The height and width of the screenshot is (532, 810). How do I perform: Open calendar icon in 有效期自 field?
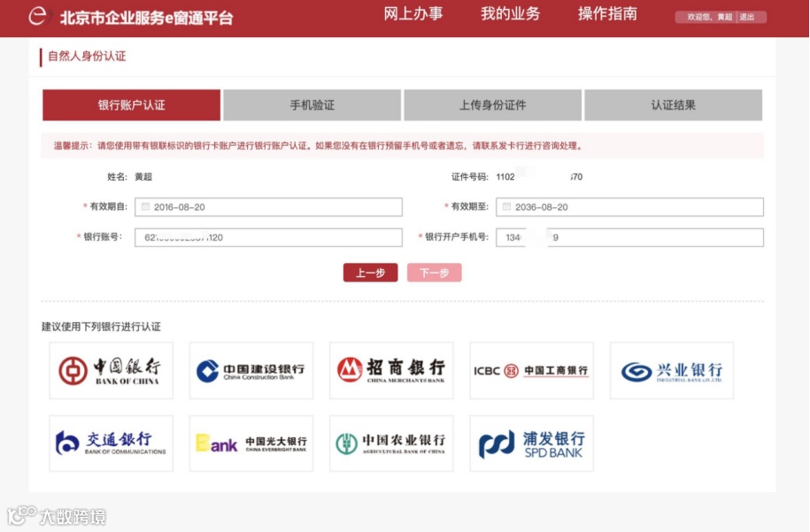(146, 206)
